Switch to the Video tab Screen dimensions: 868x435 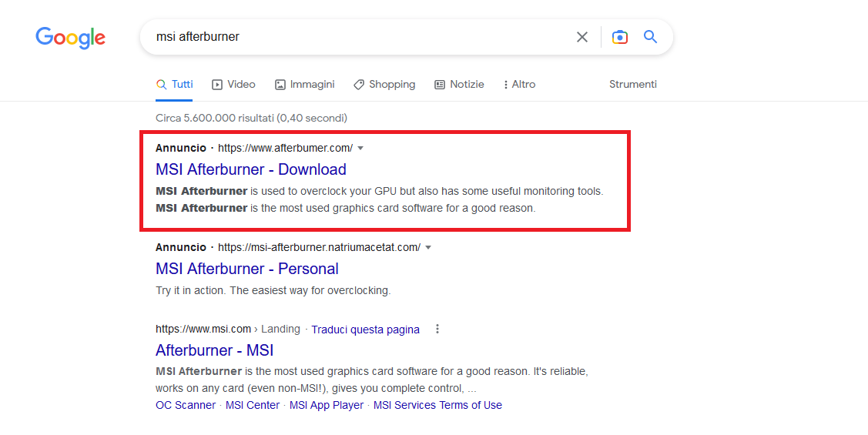[x=233, y=84]
